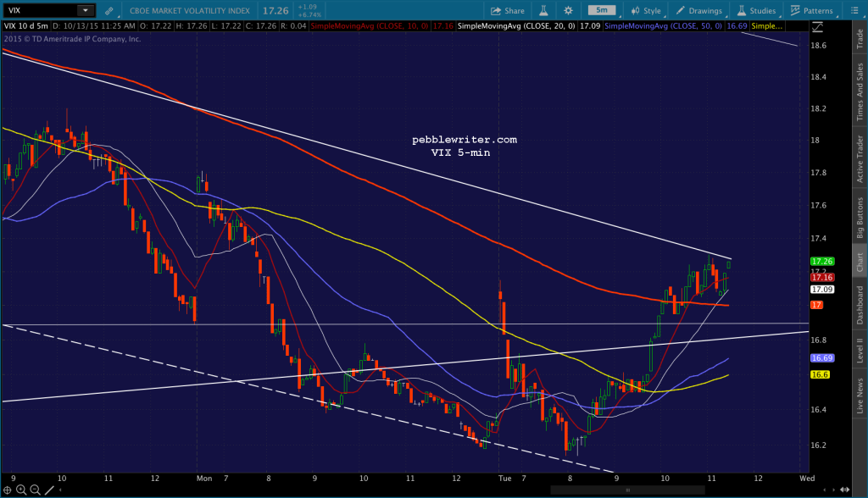Click the pebblewriter.com VIX 5-min annotation
The width and height of the screenshot is (868, 498).
(465, 146)
